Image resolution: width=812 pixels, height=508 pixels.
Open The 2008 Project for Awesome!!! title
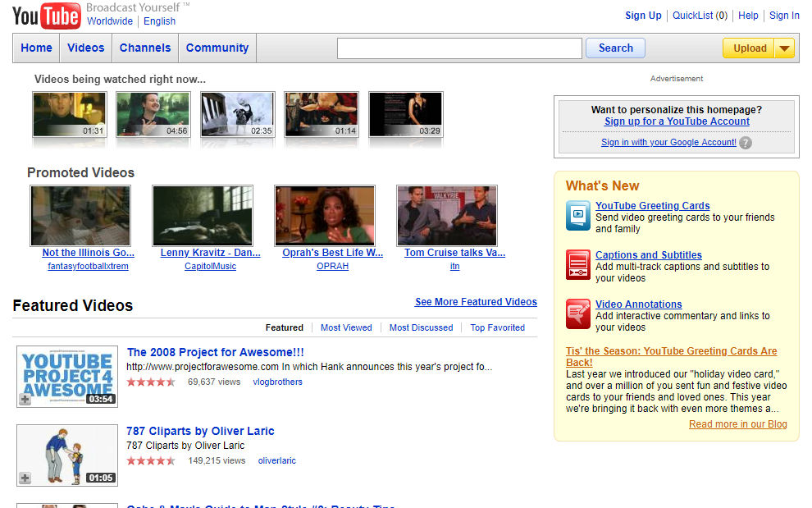216,353
